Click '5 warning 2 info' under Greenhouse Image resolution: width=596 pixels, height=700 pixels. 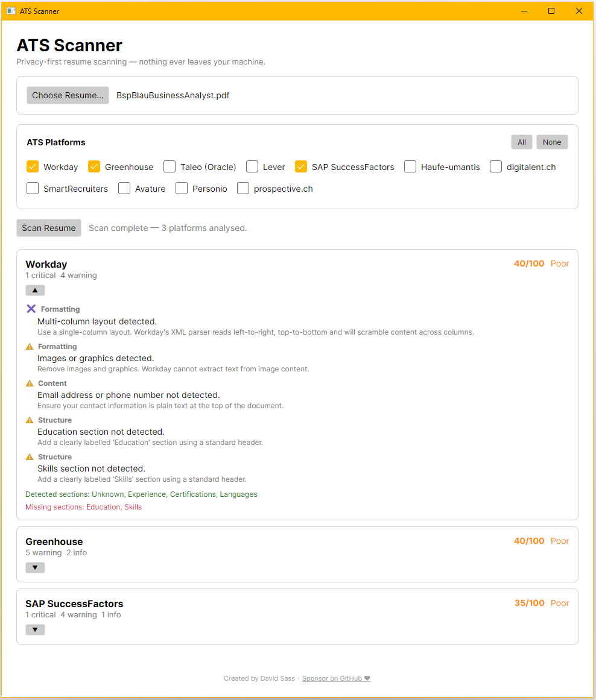click(56, 553)
